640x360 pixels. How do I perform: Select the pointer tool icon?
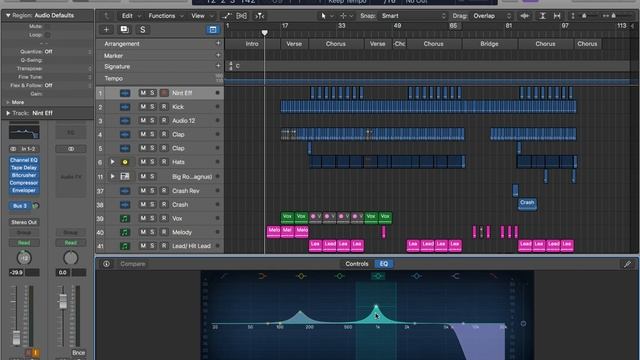click(324, 16)
